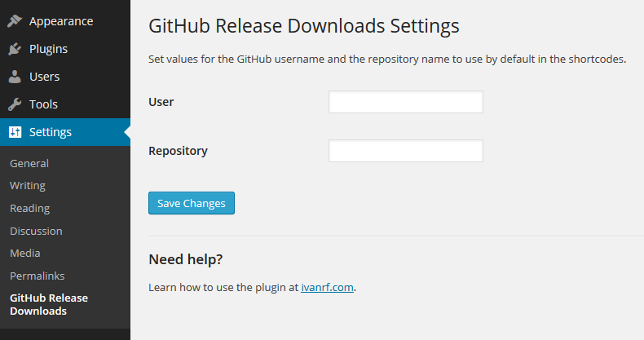Open Reading settings page
Viewport: 644px width, 340px height.
click(x=30, y=208)
